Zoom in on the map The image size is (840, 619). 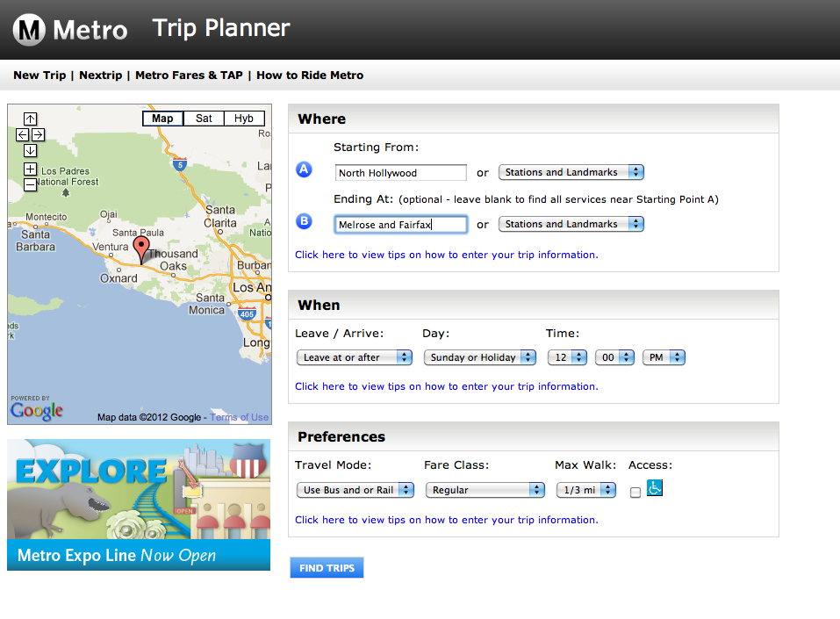[x=31, y=169]
